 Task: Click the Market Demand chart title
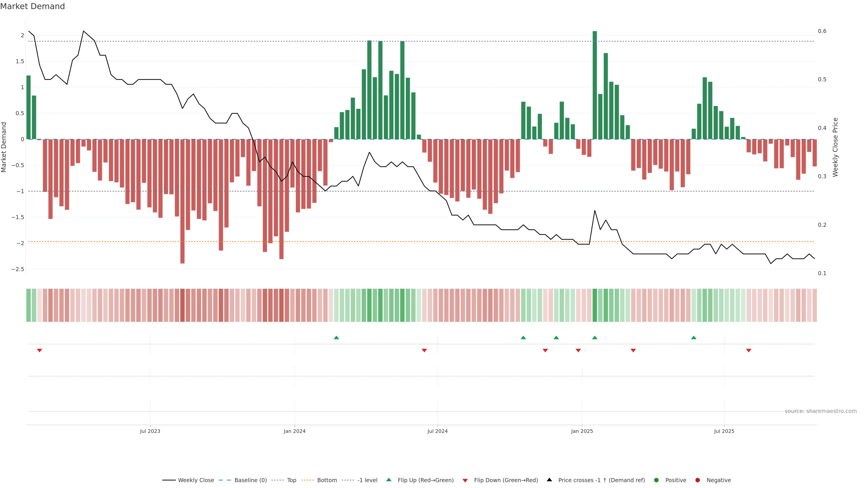point(32,6)
